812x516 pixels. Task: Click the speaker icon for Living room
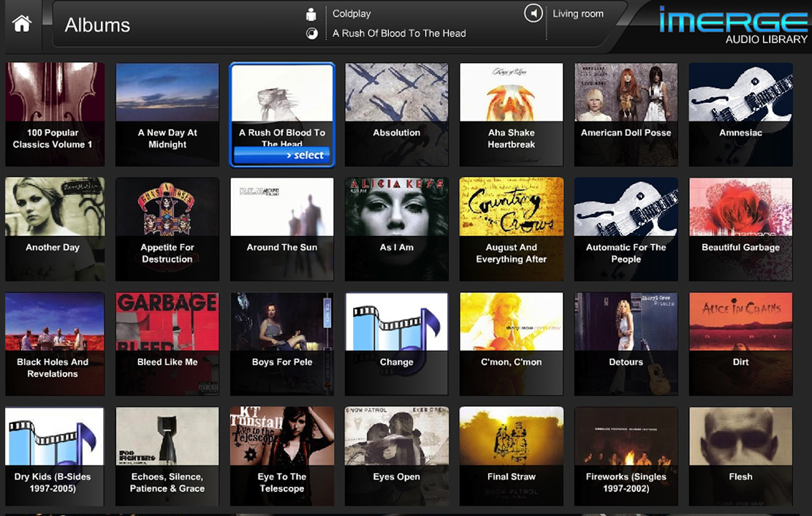pyautogui.click(x=533, y=14)
